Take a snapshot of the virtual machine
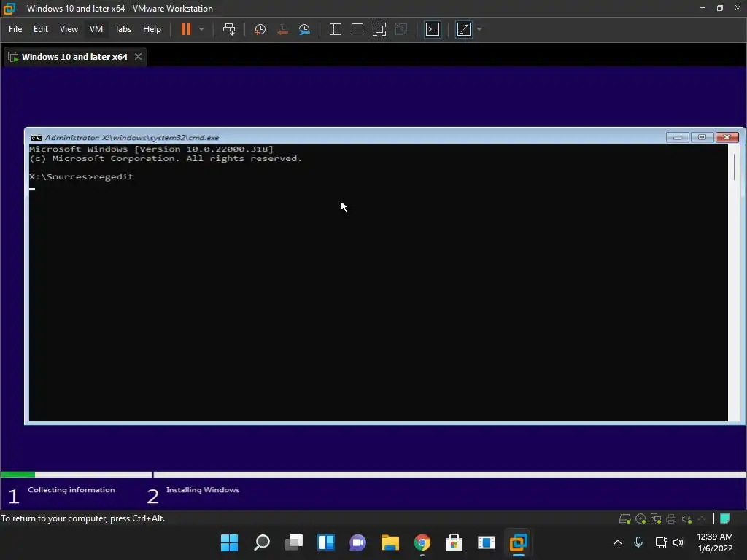This screenshot has width=747, height=560. coord(260,29)
